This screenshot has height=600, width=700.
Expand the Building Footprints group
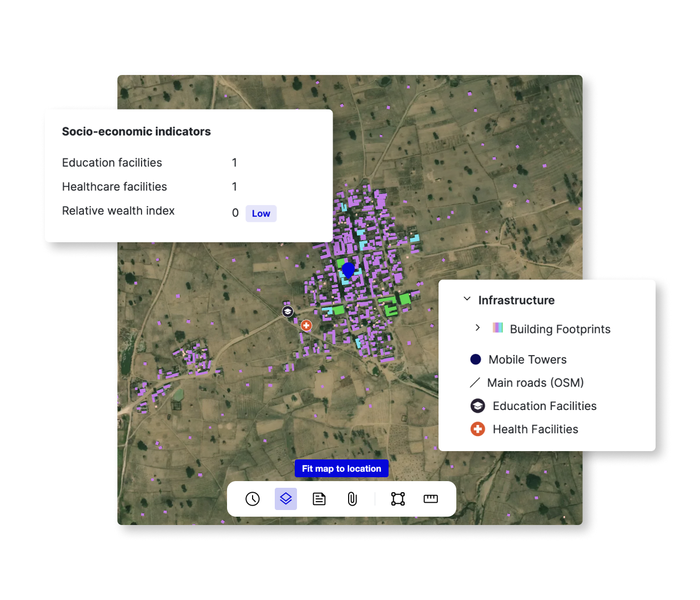[x=477, y=328]
